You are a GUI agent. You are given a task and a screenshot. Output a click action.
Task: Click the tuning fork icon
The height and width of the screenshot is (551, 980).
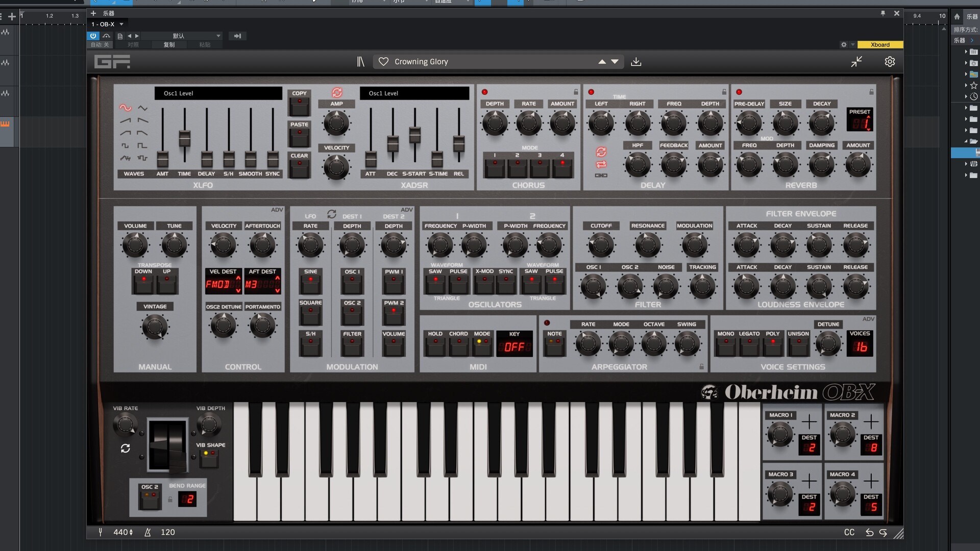tap(101, 532)
